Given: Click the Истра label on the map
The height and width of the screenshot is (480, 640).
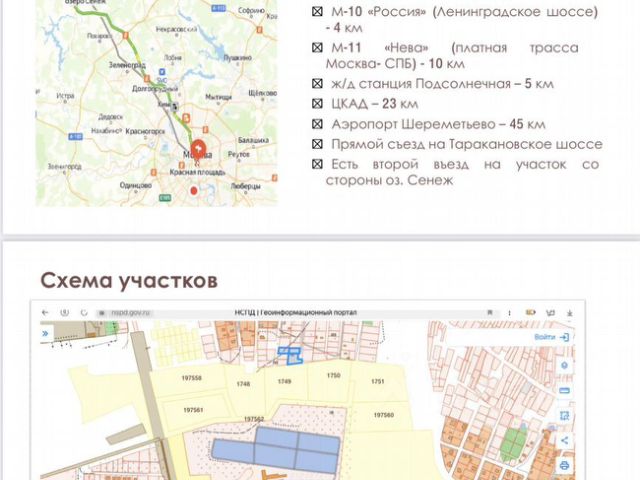Looking at the screenshot, I should pyautogui.click(x=65, y=96).
